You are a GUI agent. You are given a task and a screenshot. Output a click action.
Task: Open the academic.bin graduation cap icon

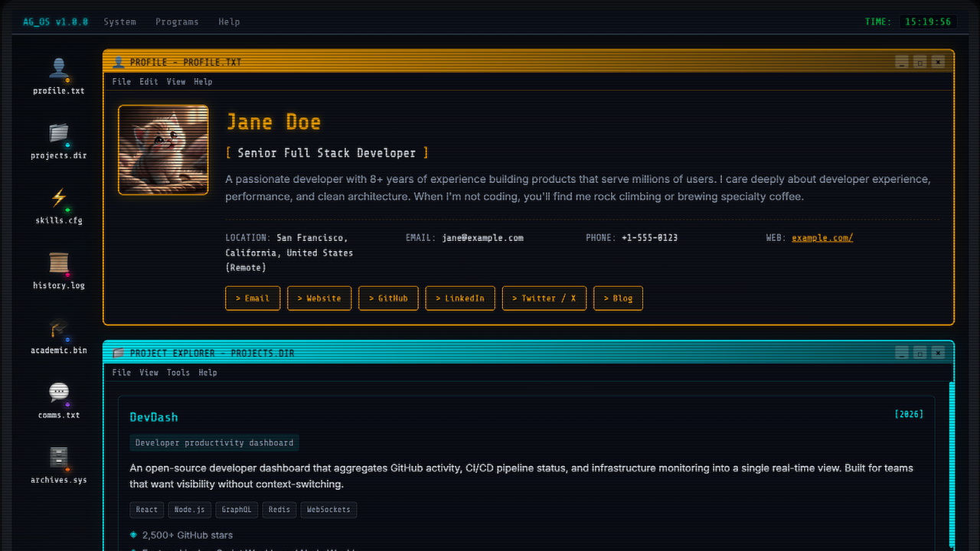pos(59,337)
